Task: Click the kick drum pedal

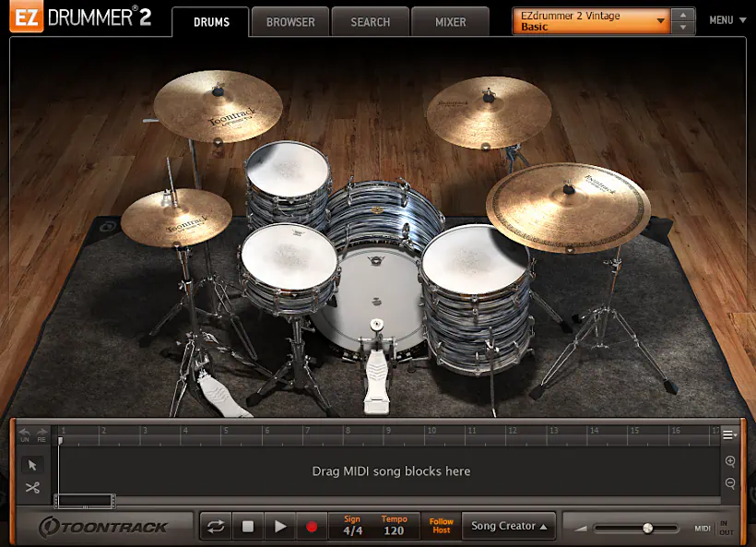Action: 376,381
